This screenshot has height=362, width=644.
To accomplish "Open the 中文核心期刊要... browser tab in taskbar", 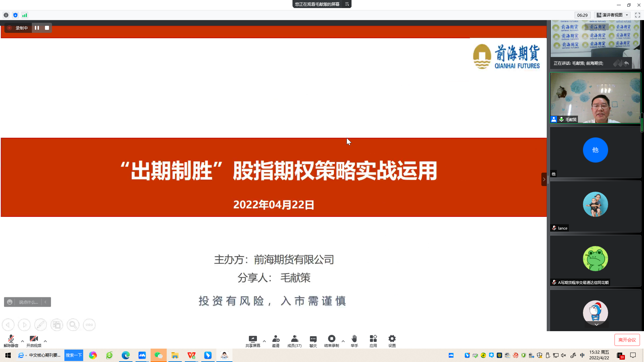I will coord(40,355).
